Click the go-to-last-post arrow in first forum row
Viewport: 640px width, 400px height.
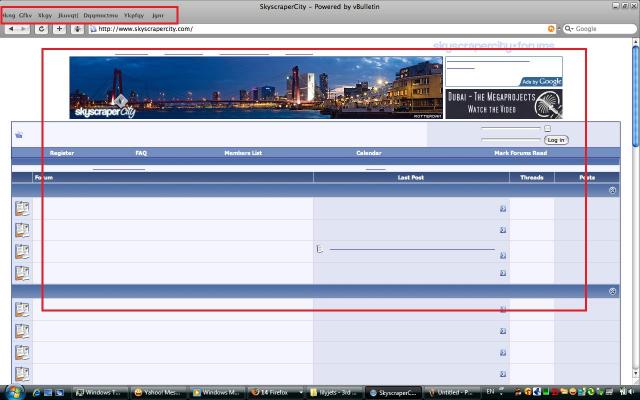point(503,209)
